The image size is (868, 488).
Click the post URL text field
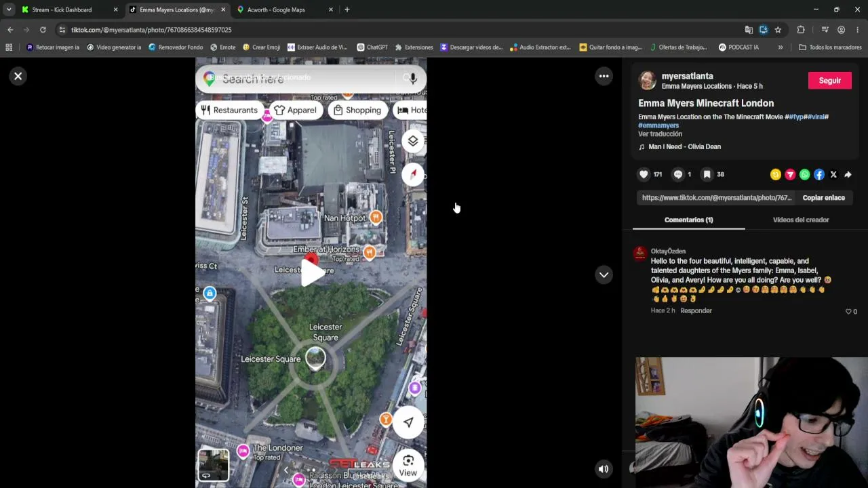(716, 198)
